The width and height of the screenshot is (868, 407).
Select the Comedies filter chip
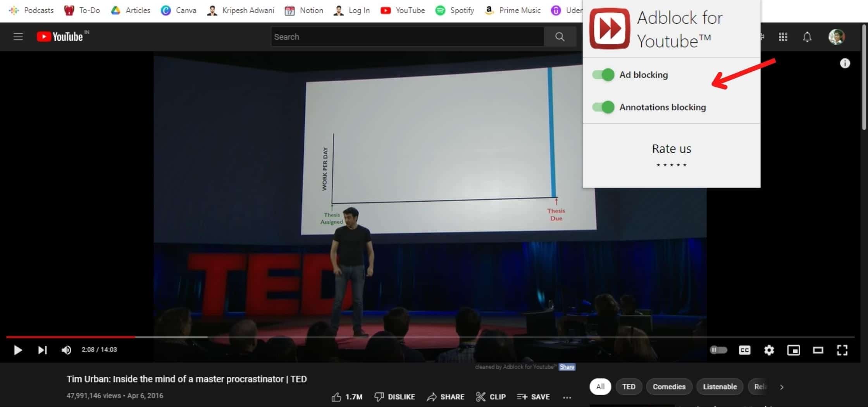pyautogui.click(x=669, y=387)
